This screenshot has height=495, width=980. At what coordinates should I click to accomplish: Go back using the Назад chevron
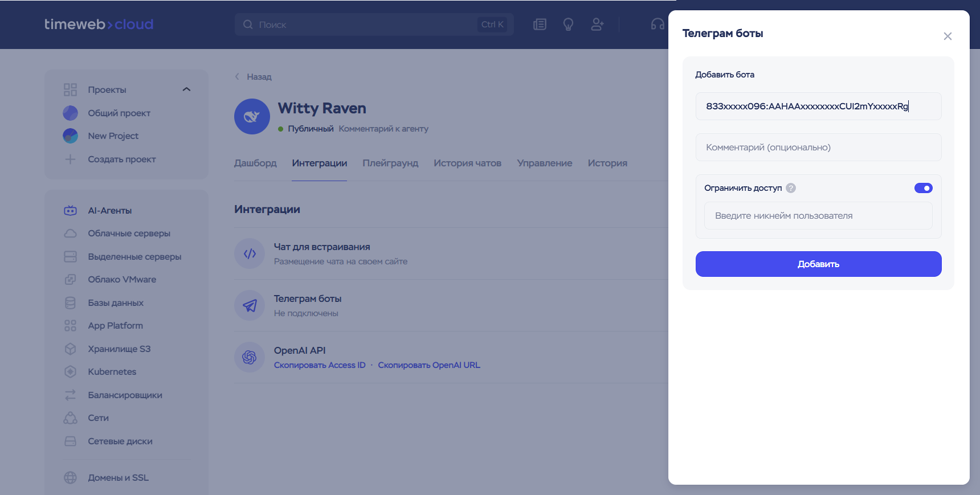pos(238,77)
